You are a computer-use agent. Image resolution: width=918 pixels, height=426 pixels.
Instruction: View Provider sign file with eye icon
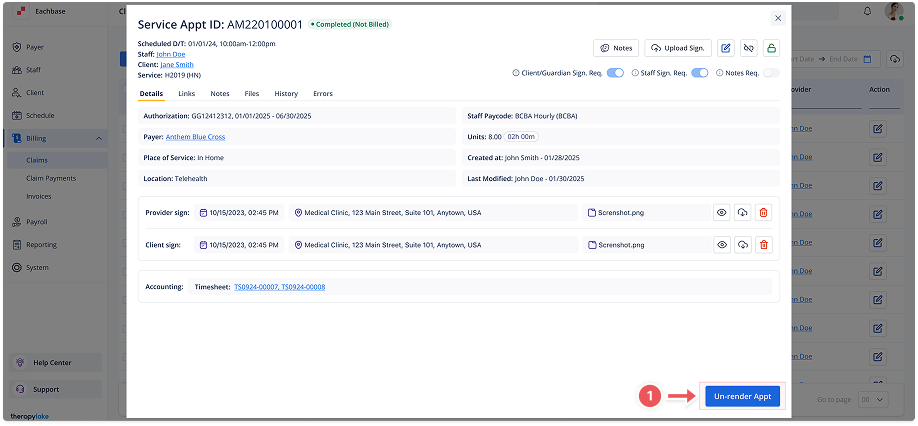point(721,213)
